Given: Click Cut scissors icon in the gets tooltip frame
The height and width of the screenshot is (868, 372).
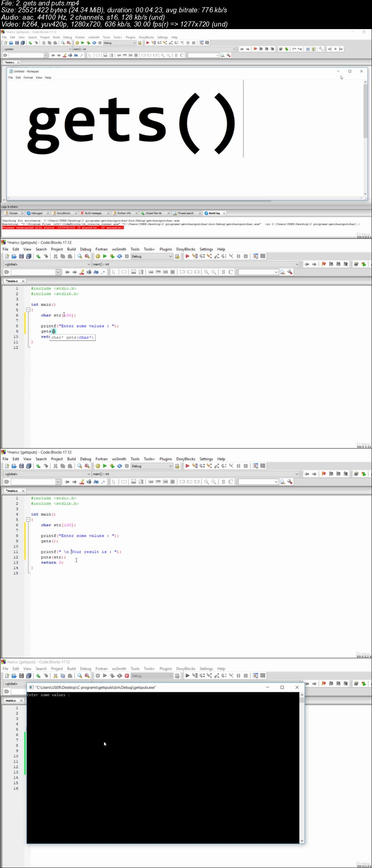Looking at the screenshot, I should coord(55,256).
